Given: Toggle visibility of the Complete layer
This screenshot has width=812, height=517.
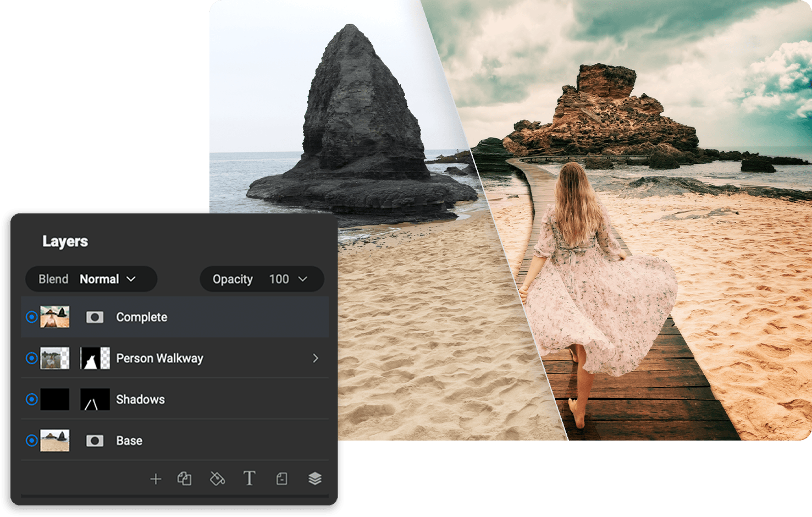Looking at the screenshot, I should coord(31,317).
